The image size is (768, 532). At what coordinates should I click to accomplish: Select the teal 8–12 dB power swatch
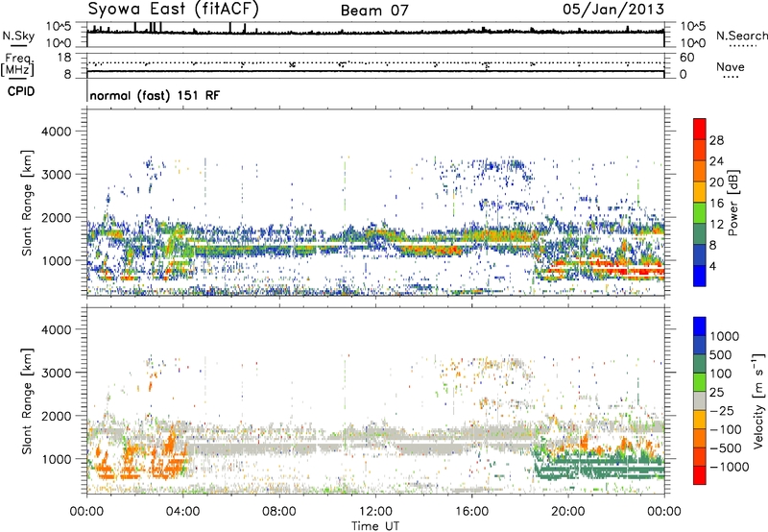(x=700, y=234)
